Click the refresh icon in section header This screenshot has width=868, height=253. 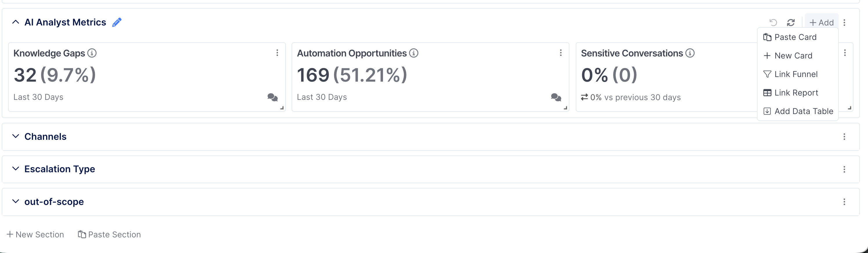point(791,23)
